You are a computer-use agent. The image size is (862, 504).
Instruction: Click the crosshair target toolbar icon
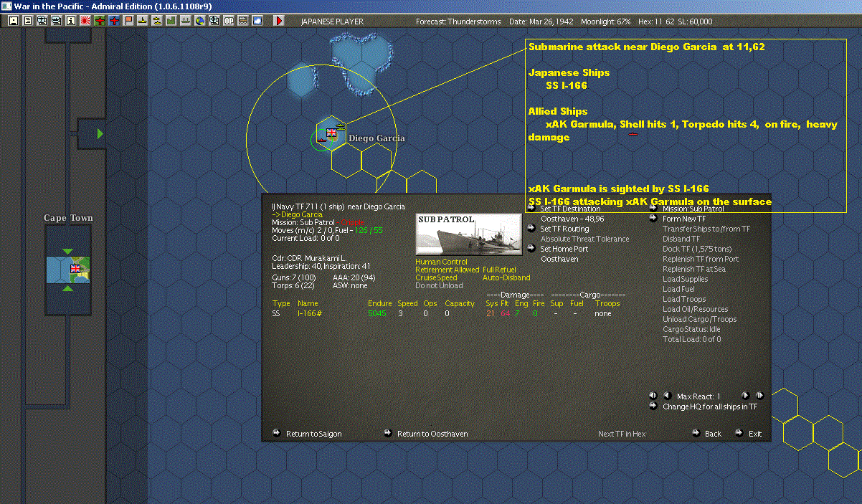point(214,22)
